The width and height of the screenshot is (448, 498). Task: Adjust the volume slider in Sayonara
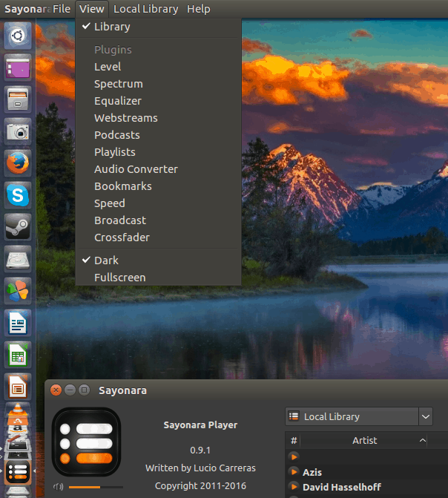(x=96, y=487)
